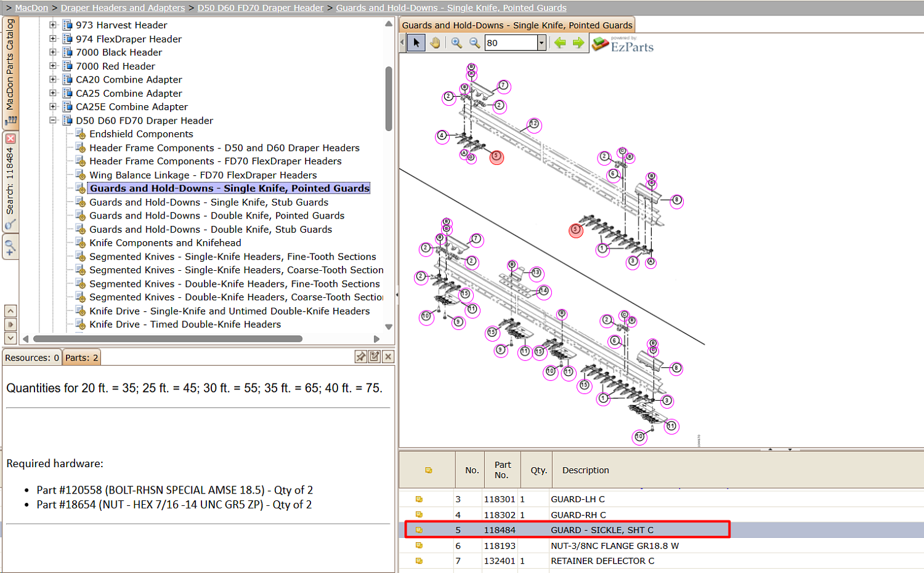Select the Search: 118484 side tab
Image resolution: width=924 pixels, height=573 pixels.
[10, 182]
